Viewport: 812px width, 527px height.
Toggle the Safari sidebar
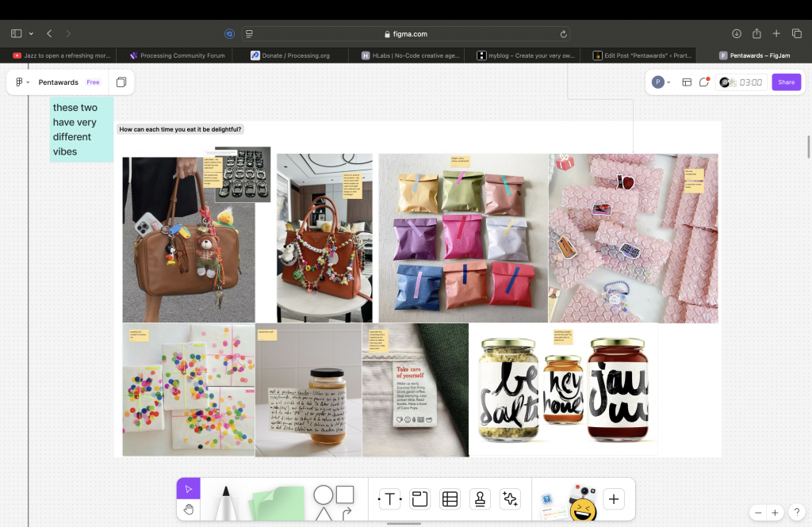coord(16,34)
